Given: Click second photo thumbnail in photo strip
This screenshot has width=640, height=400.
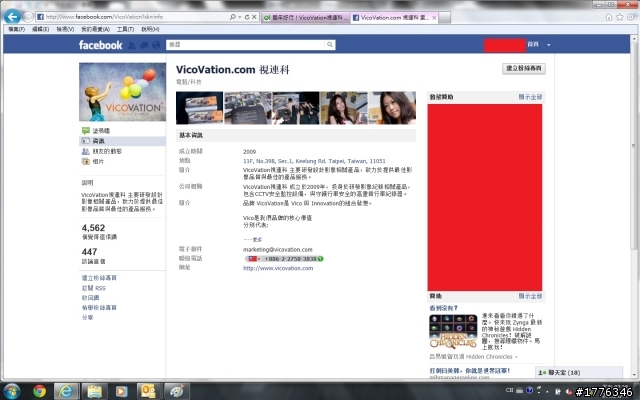Looking at the screenshot, I should coord(248,108).
